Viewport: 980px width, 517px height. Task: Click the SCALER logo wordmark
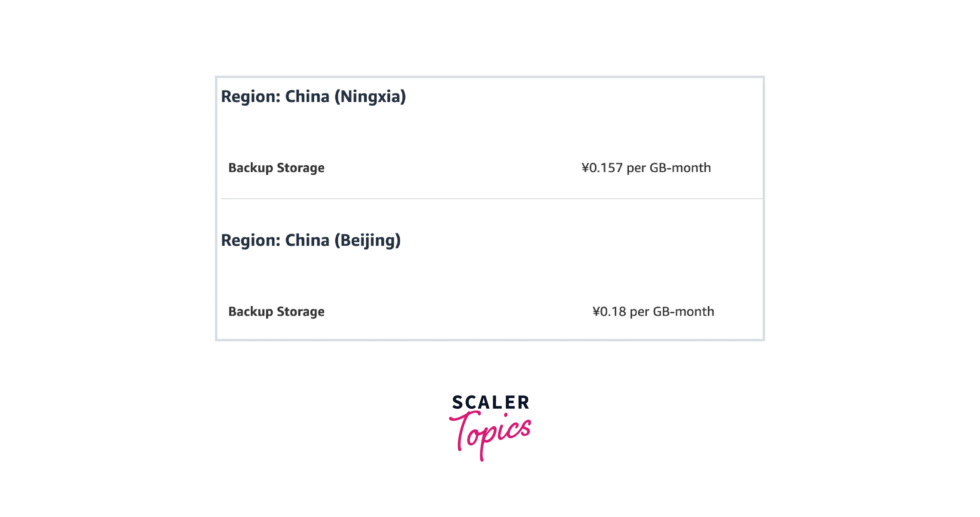[x=490, y=403]
